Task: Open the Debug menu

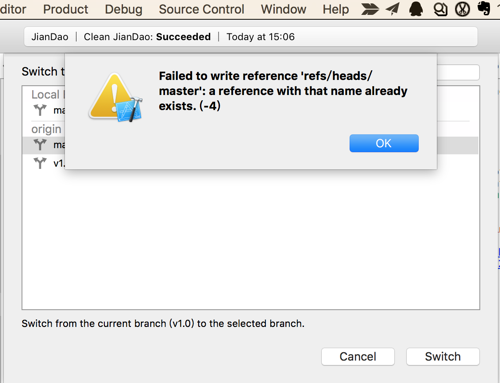Action: [123, 9]
